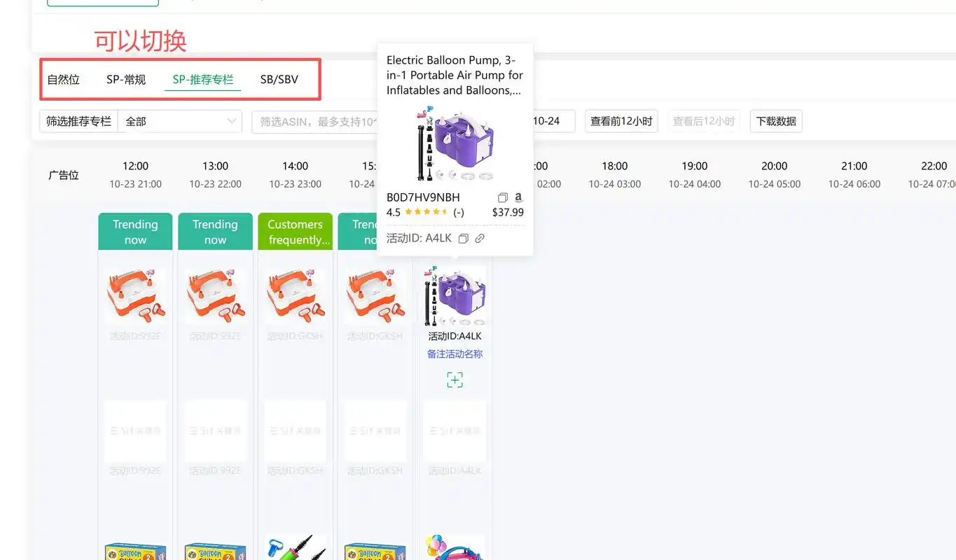Open the 备注活动名称 link
The width and height of the screenshot is (956, 560).
pyautogui.click(x=454, y=353)
